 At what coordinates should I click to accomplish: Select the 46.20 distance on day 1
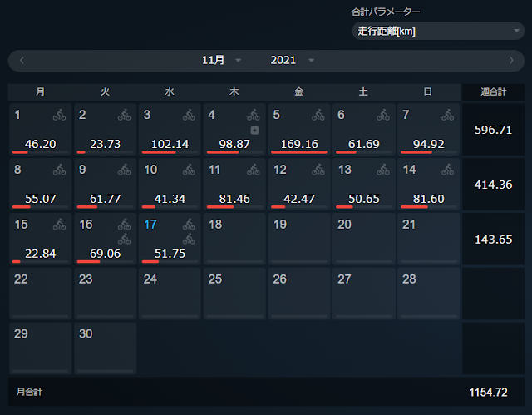coord(41,144)
